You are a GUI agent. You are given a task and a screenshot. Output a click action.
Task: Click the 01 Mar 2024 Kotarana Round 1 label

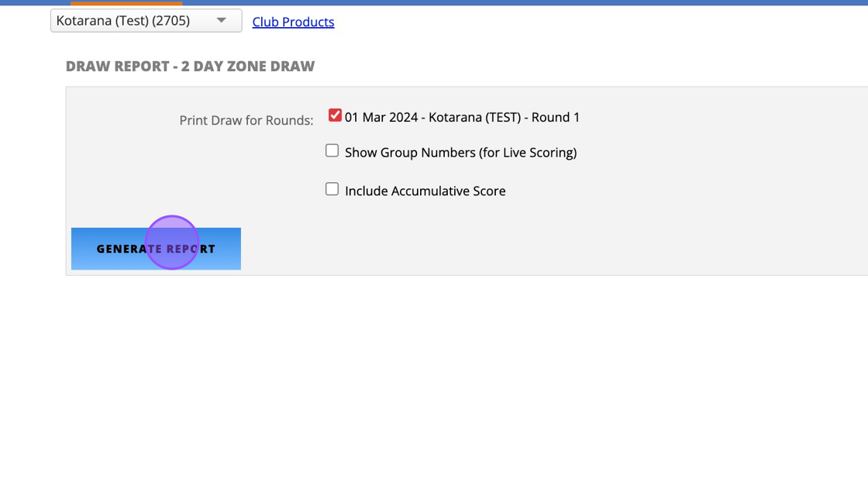click(x=462, y=118)
